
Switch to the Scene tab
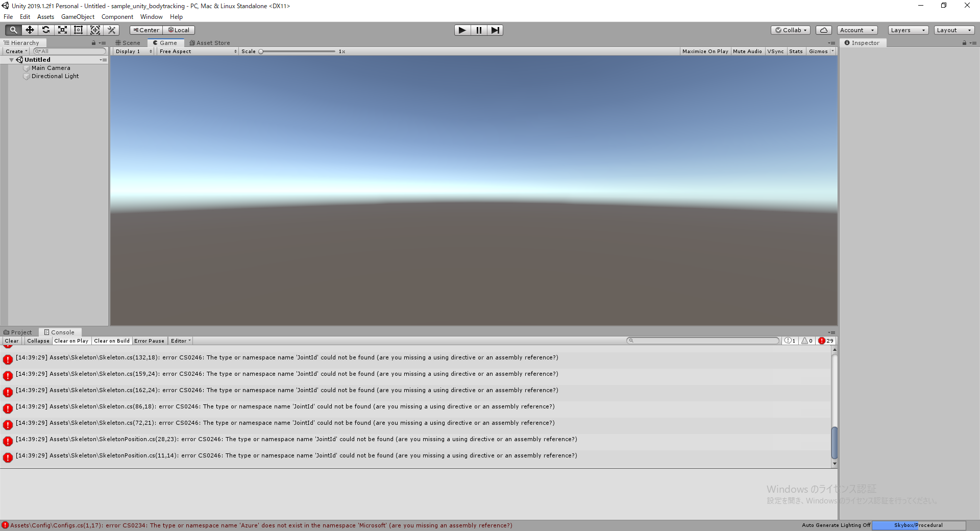[x=128, y=42]
